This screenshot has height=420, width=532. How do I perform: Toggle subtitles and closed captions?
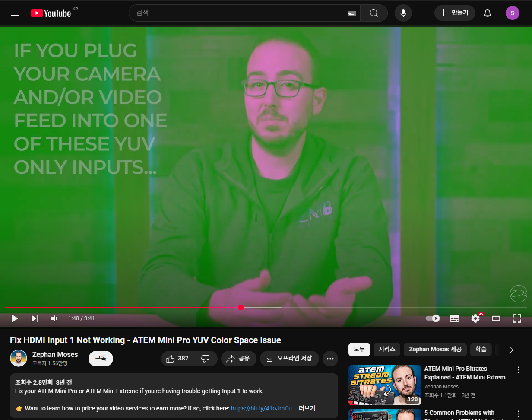(x=455, y=318)
